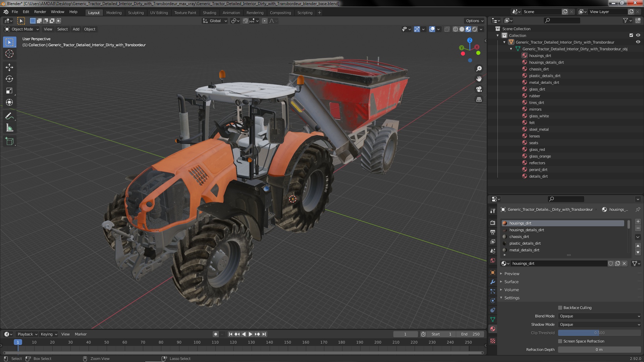This screenshot has height=362, width=644.
Task: Select the Add Cube tool
Action: click(x=9, y=141)
